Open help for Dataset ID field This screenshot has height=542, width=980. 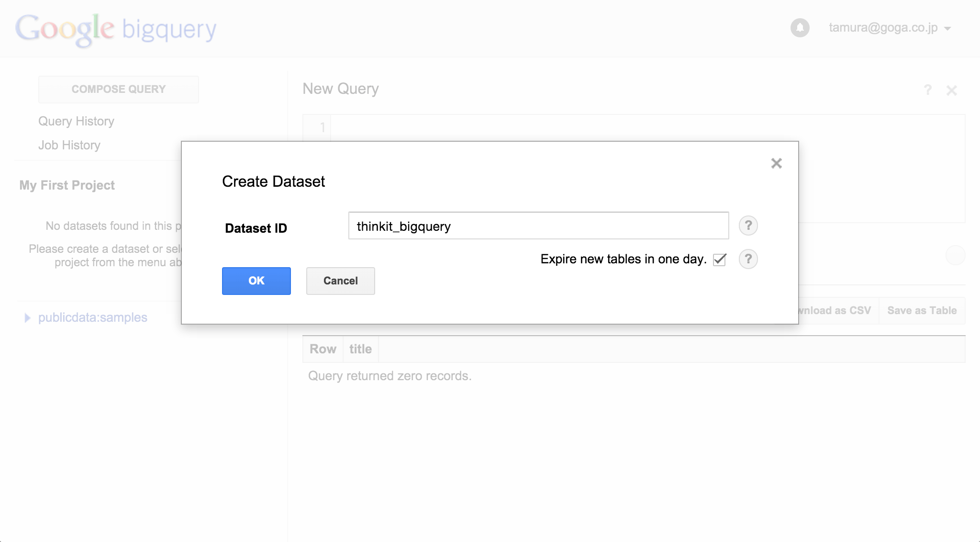click(x=748, y=226)
